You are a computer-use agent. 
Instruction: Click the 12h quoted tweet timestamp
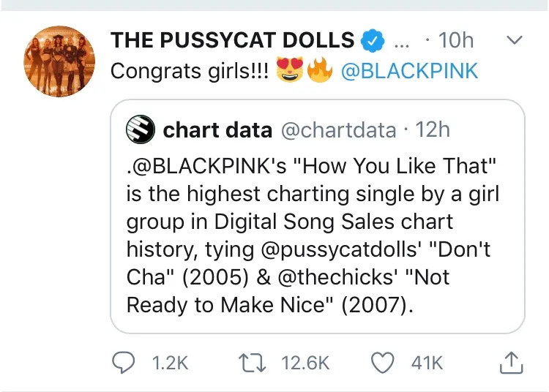pyautogui.click(x=433, y=129)
